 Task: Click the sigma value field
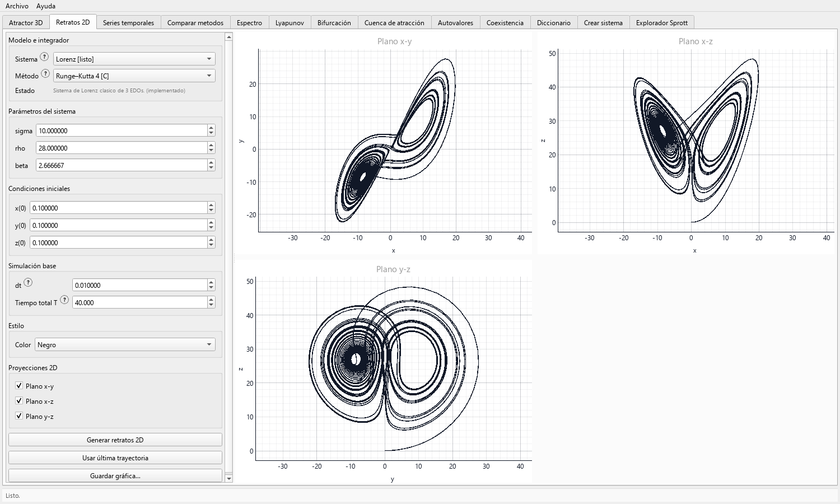122,130
